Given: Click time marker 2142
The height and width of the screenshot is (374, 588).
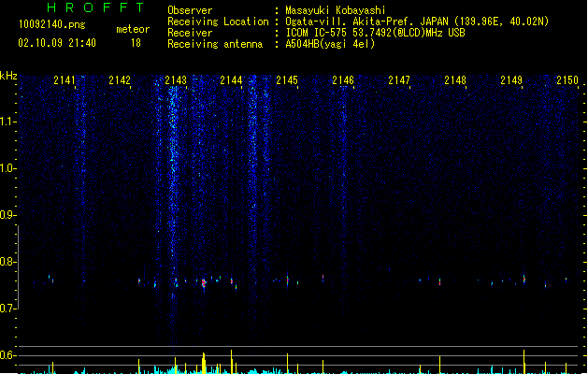Looking at the screenshot, I should coord(120,80).
